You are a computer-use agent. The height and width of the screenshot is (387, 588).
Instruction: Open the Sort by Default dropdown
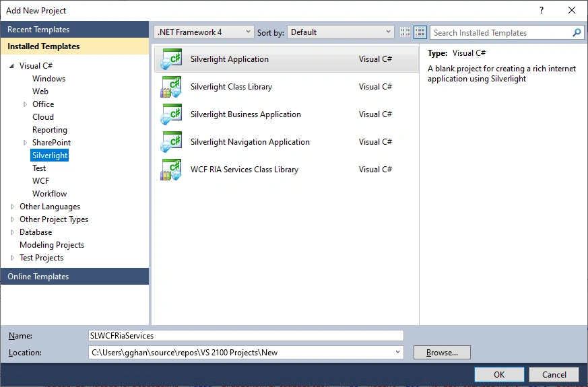pyautogui.click(x=341, y=32)
